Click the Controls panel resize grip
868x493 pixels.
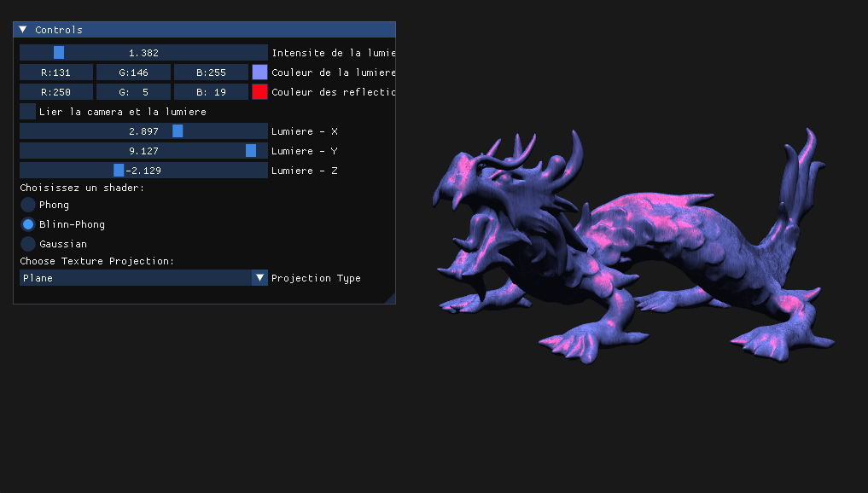pos(391,299)
